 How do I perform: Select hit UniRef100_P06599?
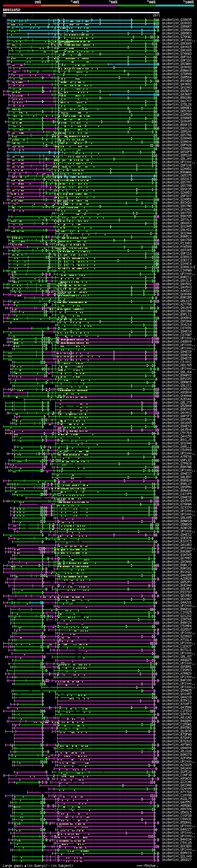(177, 247)
